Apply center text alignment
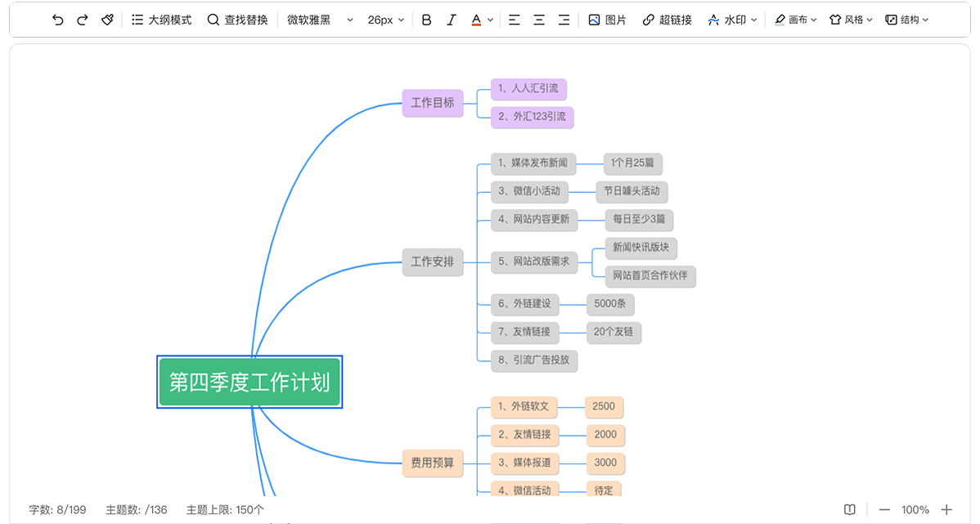 pyautogui.click(x=539, y=20)
